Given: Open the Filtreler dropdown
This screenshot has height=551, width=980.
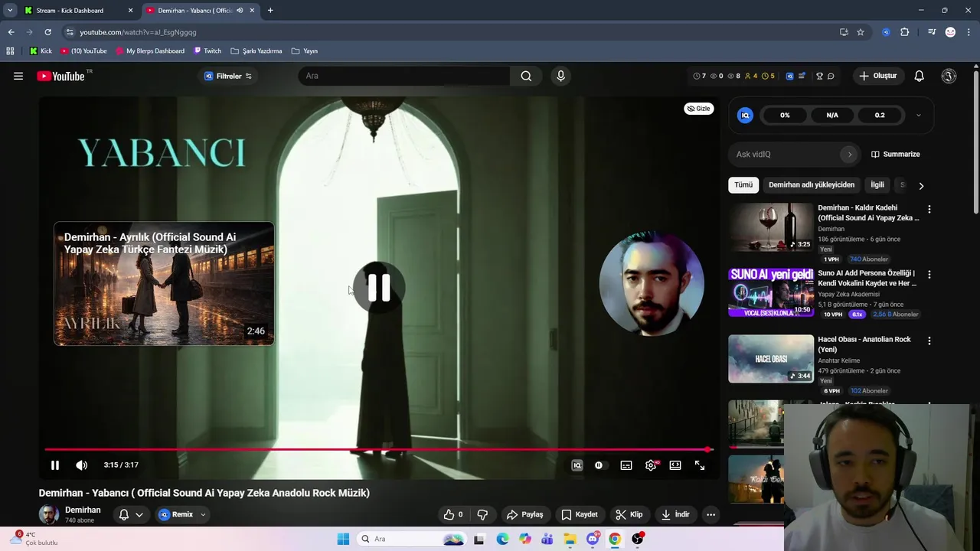Looking at the screenshot, I should pyautogui.click(x=228, y=76).
